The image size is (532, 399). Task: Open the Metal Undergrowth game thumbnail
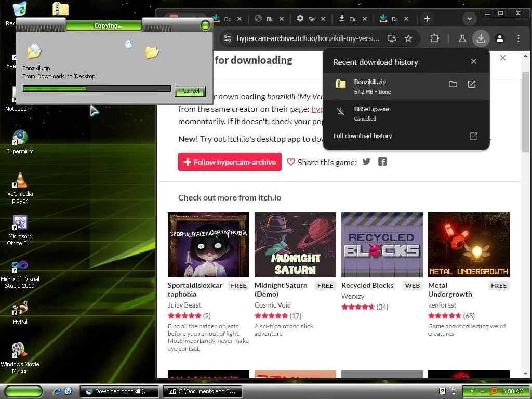click(x=469, y=245)
